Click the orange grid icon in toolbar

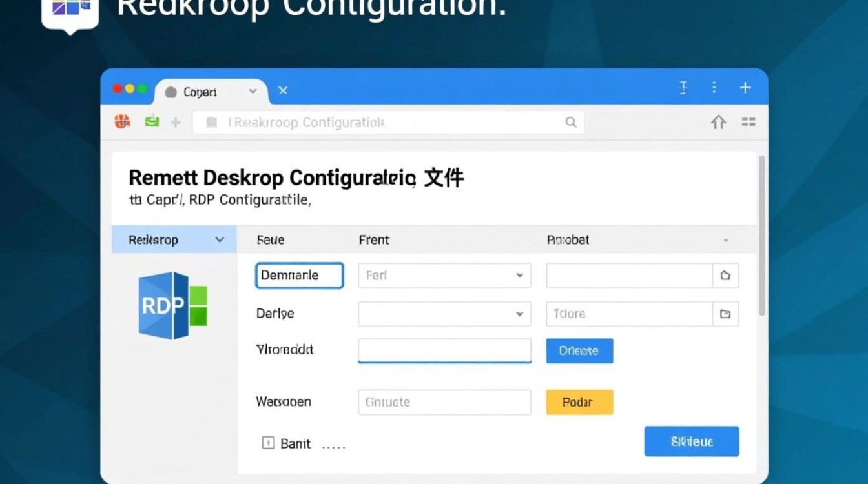pos(122,121)
